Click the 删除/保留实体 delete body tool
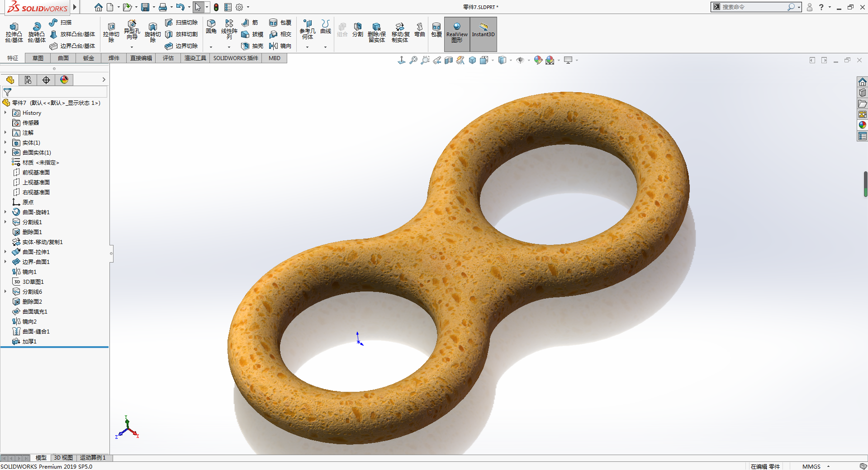This screenshot has height=470, width=868. click(x=377, y=33)
